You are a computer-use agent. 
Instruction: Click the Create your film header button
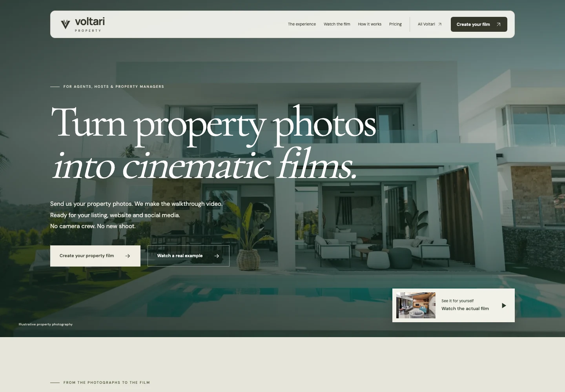(479, 24)
